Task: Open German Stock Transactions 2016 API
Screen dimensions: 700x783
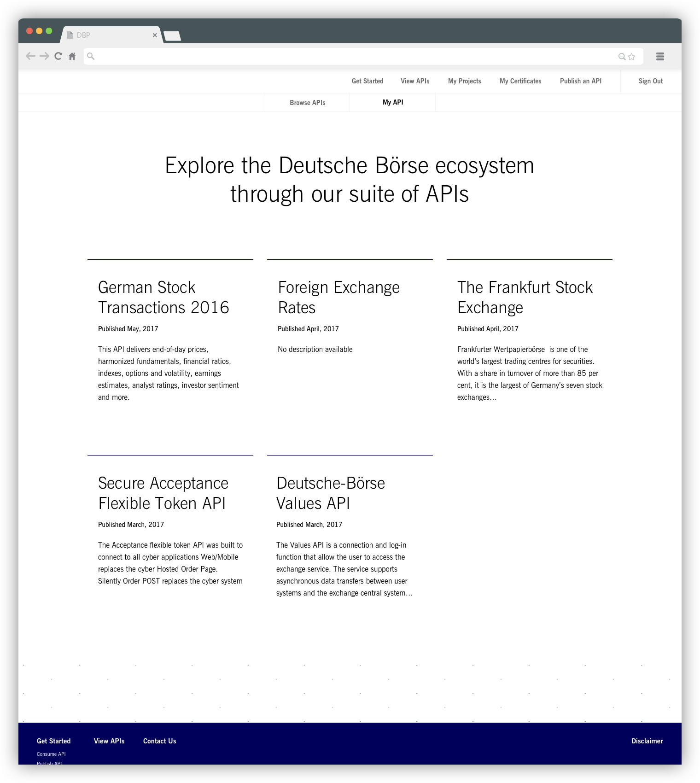Action: point(163,297)
